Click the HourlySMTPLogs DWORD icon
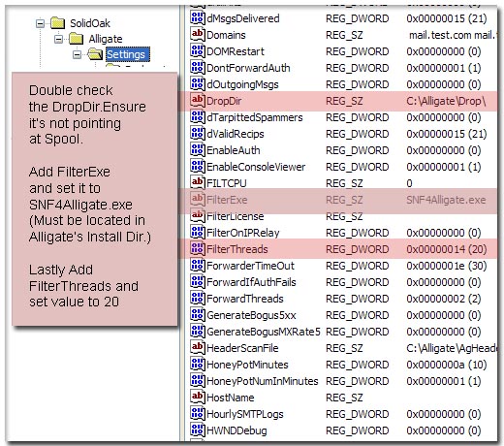Image resolution: width=504 pixels, height=446 pixels. click(x=198, y=413)
